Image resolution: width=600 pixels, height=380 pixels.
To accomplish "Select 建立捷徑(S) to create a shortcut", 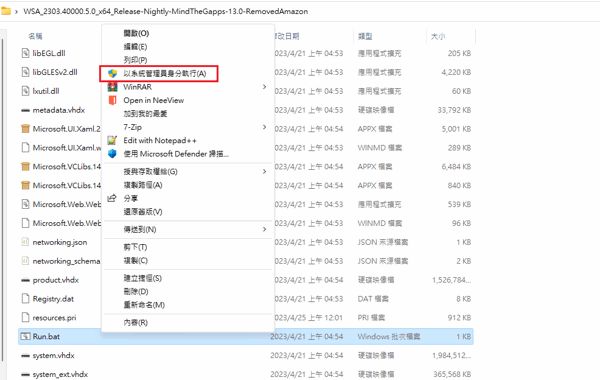I will (x=142, y=278).
